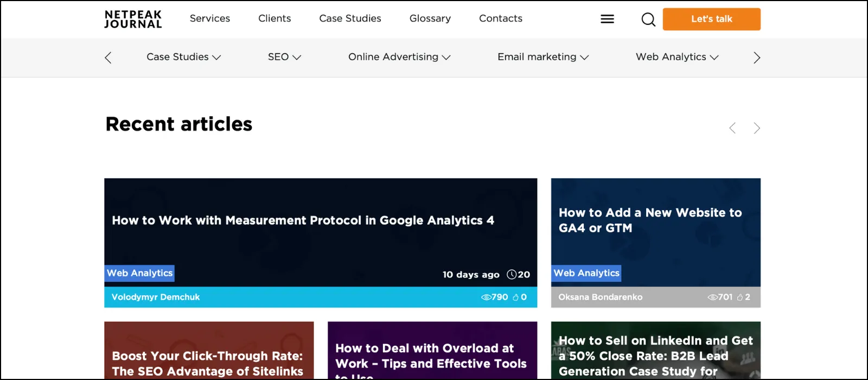
Task: Open How to Deal with Overload at Work article
Action: tap(431, 360)
